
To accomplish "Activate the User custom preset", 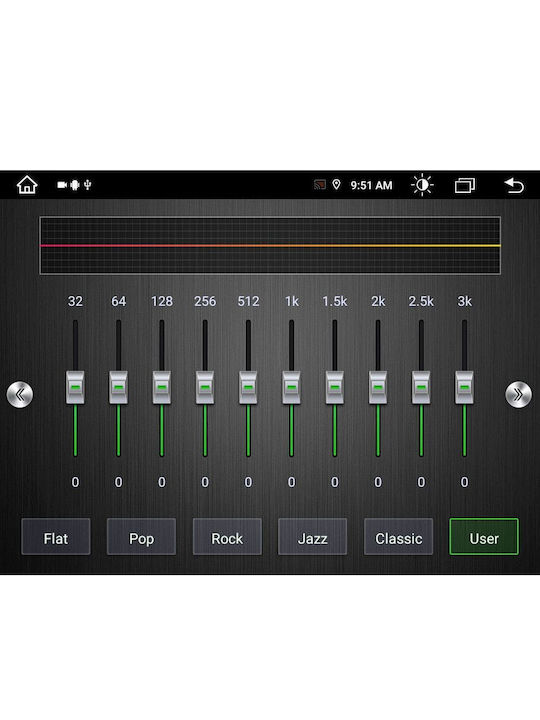I will coord(484,537).
